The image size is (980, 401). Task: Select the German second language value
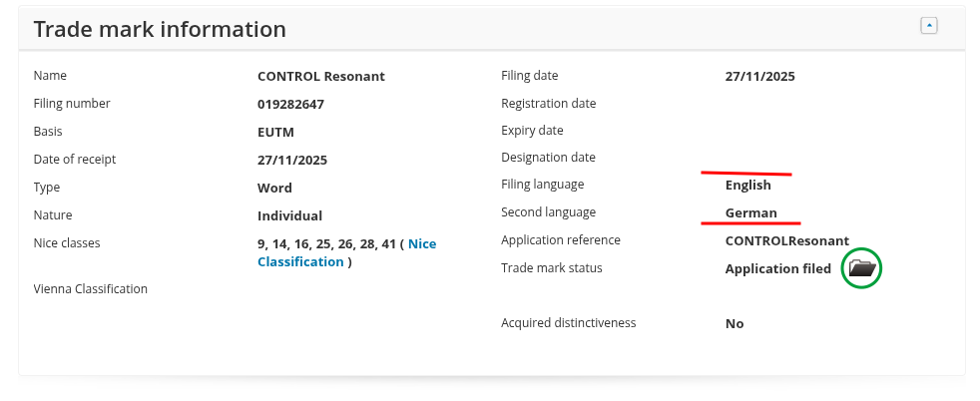coord(750,212)
